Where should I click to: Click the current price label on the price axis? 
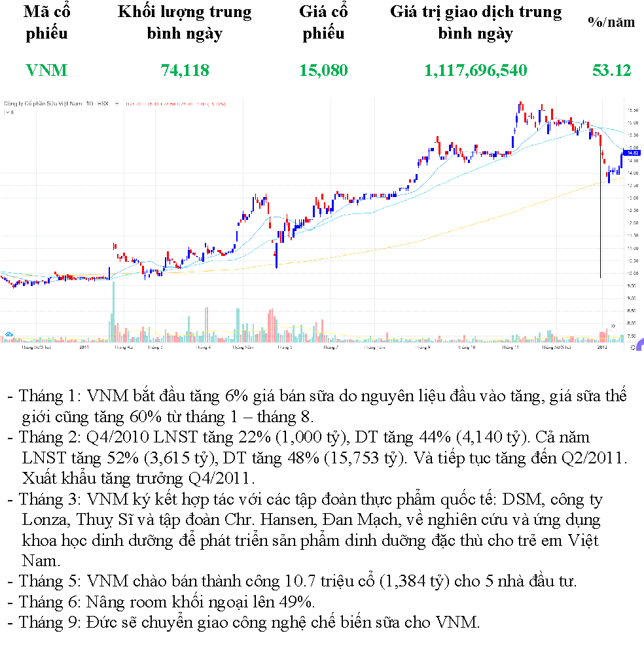point(633,153)
